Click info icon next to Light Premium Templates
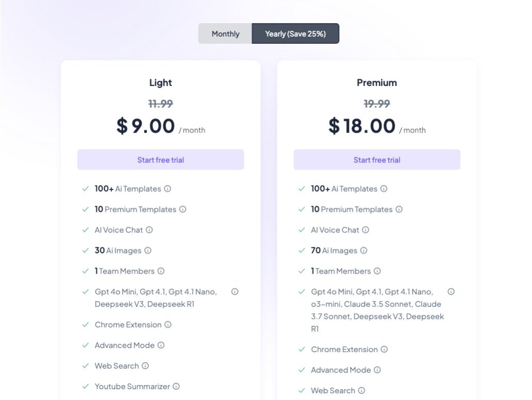532x400 pixels. (x=182, y=209)
